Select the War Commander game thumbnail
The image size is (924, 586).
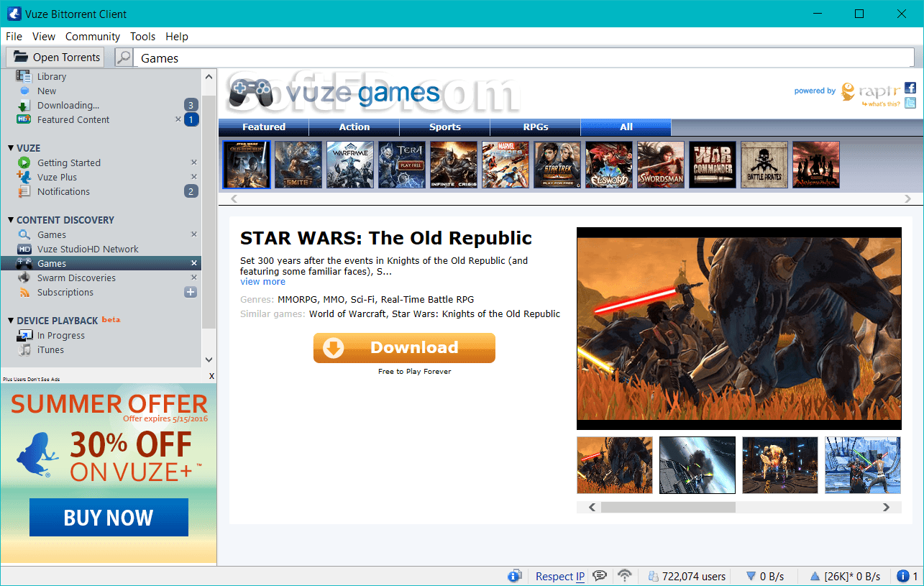click(x=713, y=165)
